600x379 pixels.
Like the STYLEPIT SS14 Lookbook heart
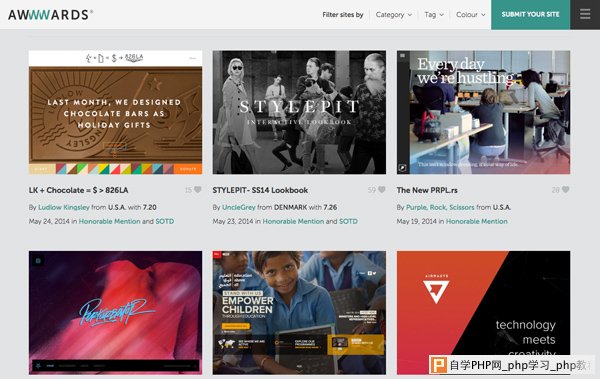pos(382,190)
